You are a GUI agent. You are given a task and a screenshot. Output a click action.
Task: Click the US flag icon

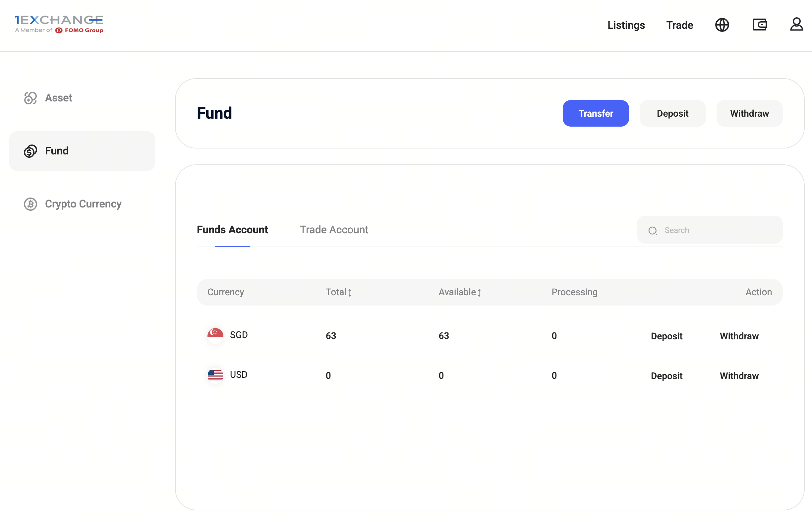tap(215, 375)
